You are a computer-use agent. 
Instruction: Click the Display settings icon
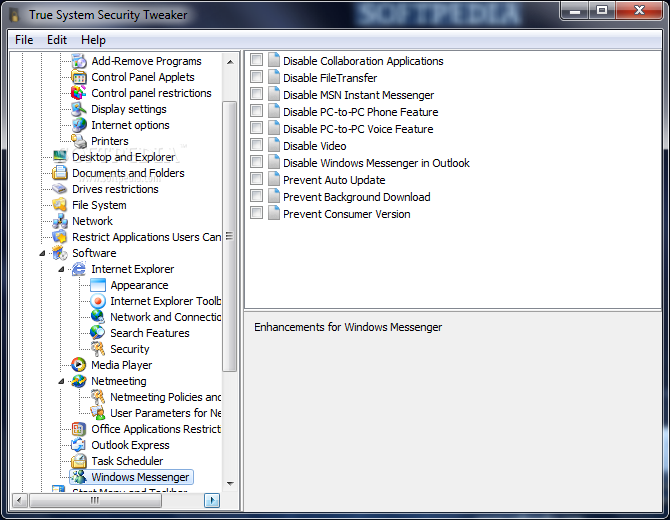[79, 109]
